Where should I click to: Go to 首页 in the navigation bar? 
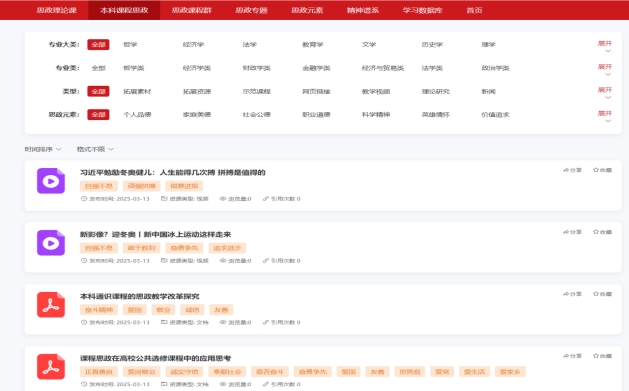[x=475, y=10]
